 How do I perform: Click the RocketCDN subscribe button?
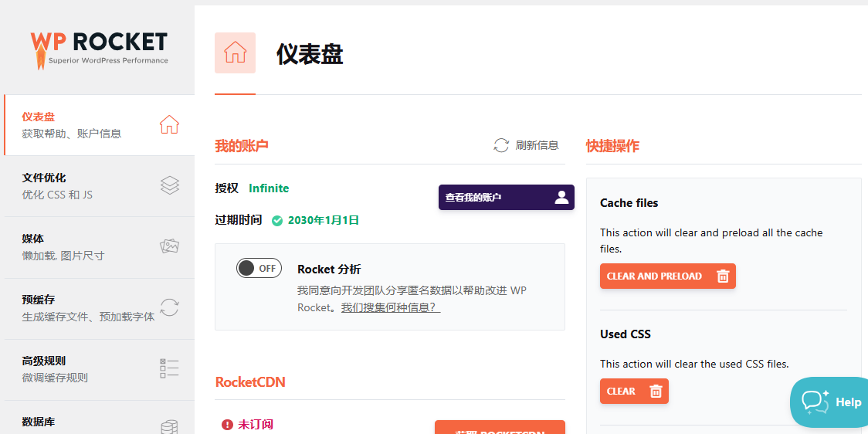point(500,427)
